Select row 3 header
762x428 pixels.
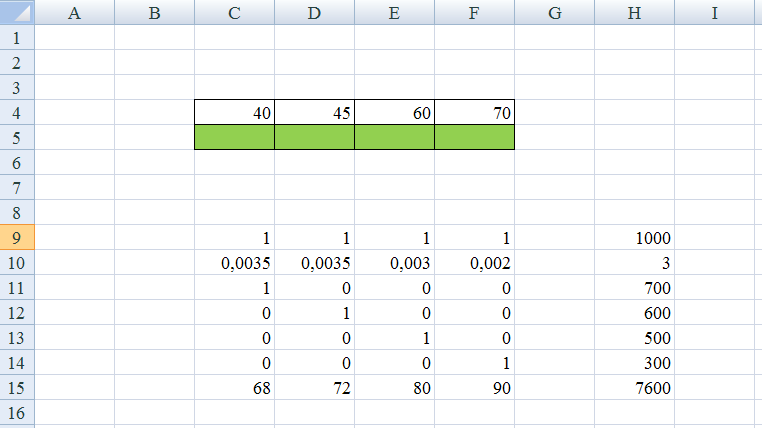point(17,87)
